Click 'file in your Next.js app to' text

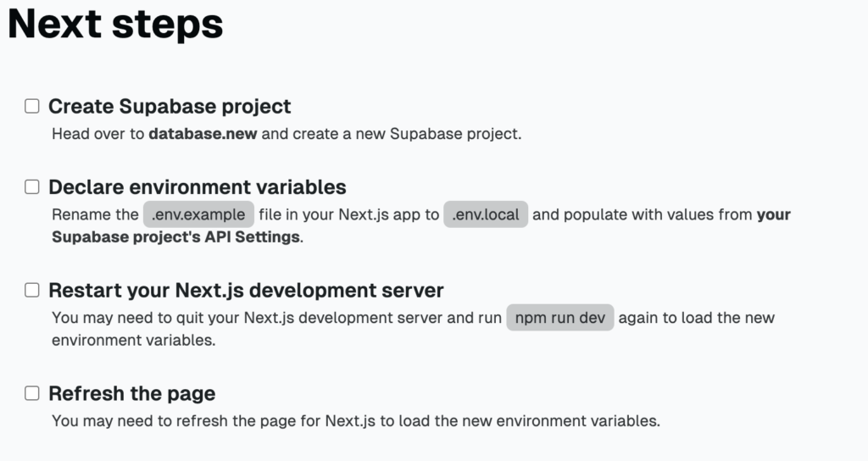(x=348, y=214)
